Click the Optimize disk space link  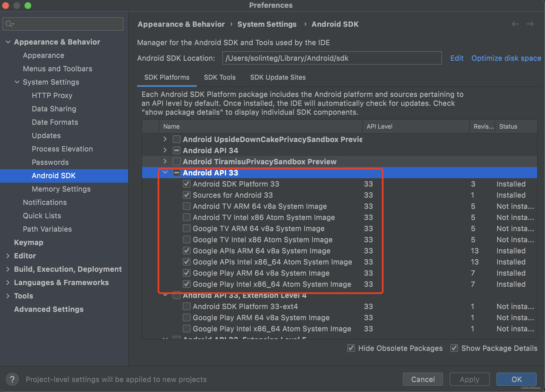click(506, 58)
